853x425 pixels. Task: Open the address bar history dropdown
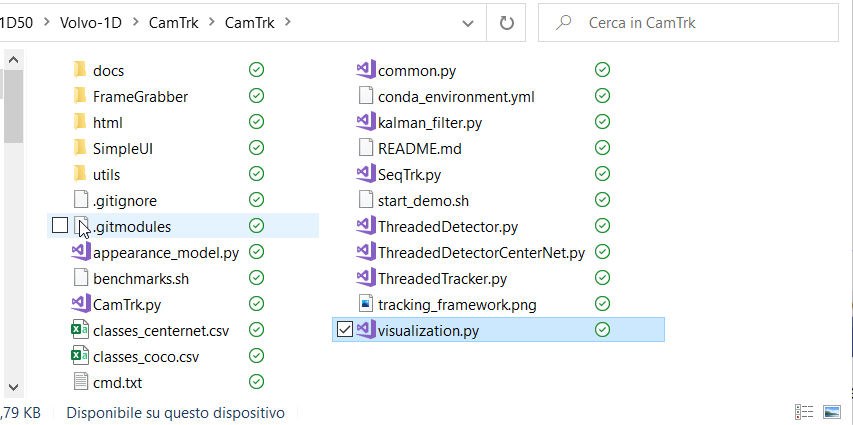click(x=468, y=22)
